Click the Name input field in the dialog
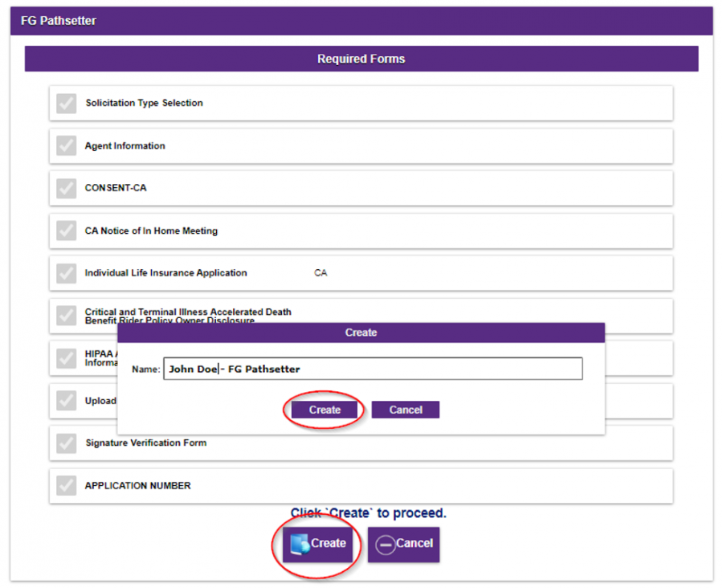Image resolution: width=723 pixels, height=588 pixels. 373,369
